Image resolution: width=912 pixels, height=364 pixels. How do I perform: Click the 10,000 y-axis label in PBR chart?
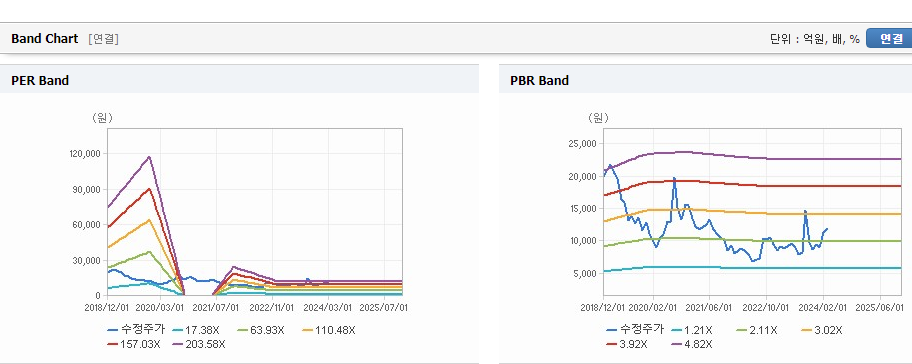pos(583,241)
